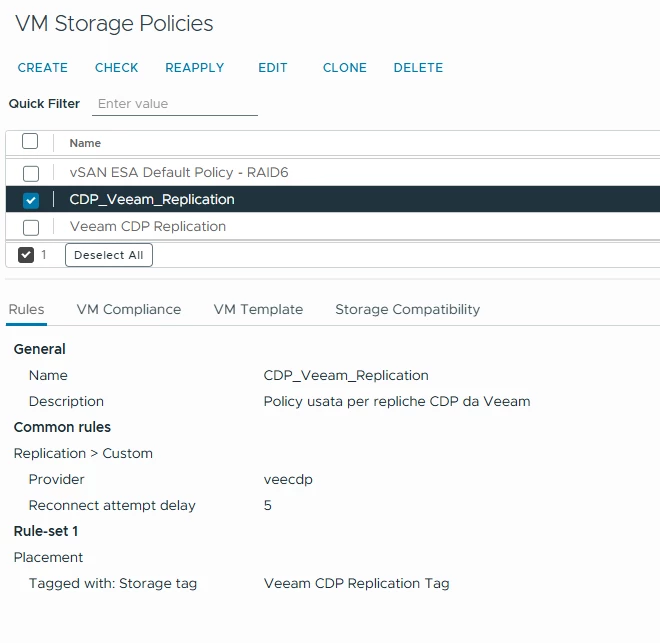Check the vSAN ESA Default Policy checkbox
660x643 pixels.
coord(31,173)
